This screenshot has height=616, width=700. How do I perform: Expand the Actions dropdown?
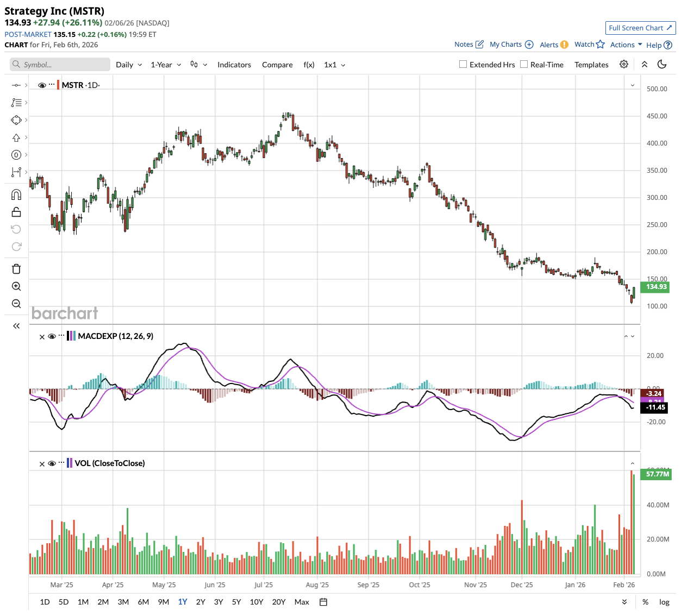click(626, 45)
